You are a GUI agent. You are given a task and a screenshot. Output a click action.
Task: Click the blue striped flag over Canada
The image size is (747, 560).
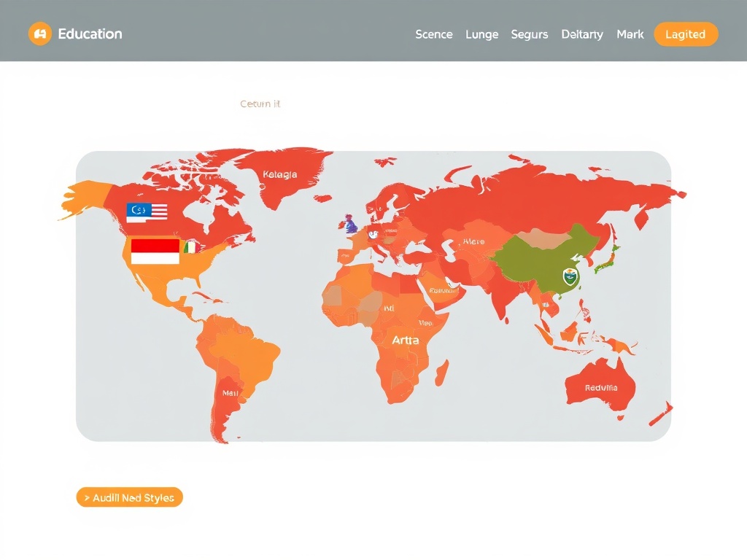147,211
